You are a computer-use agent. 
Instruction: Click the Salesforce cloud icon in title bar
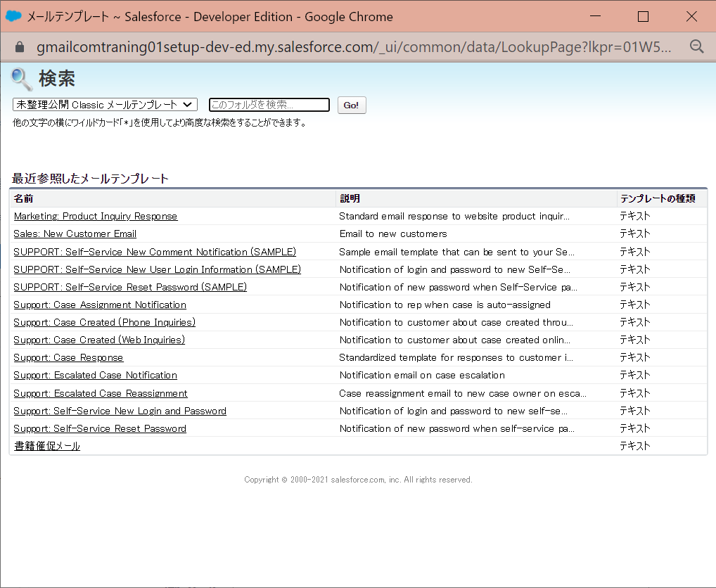click(13, 16)
